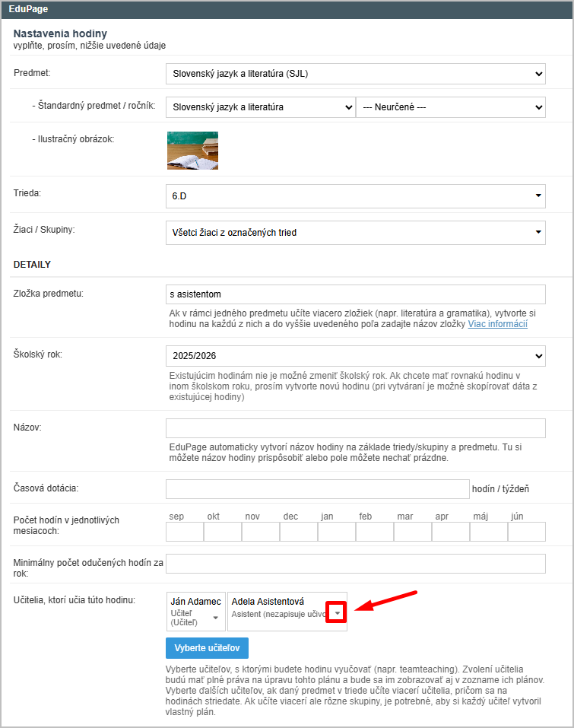Image resolution: width=574 pixels, height=728 pixels.
Task: Click the Minimálny počet odučených hodín field
Action: [355, 564]
